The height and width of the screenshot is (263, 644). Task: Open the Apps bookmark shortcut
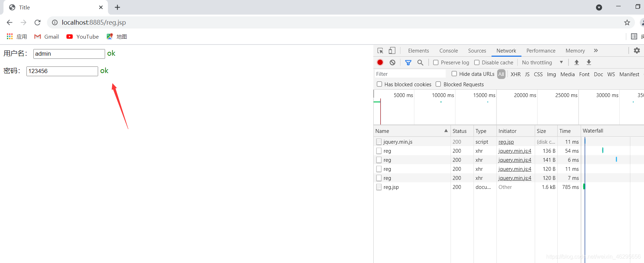coord(17,37)
